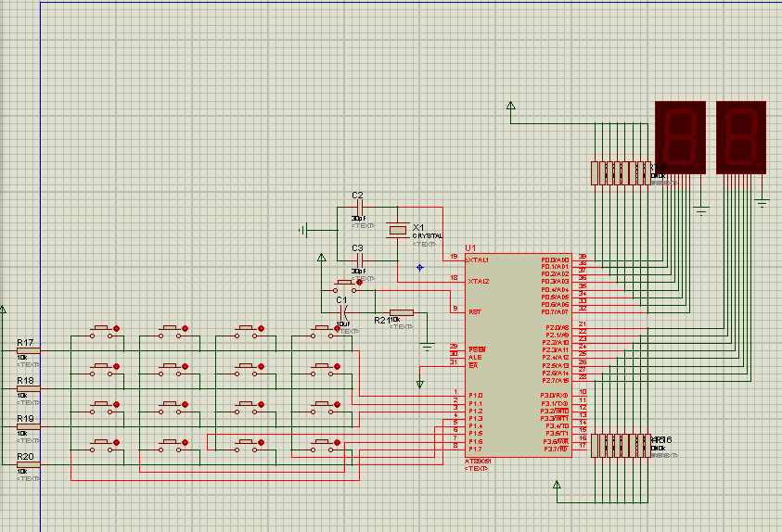Click the power terminal above the reset button
Image resolution: width=782 pixels, height=532 pixels.
click(322, 259)
